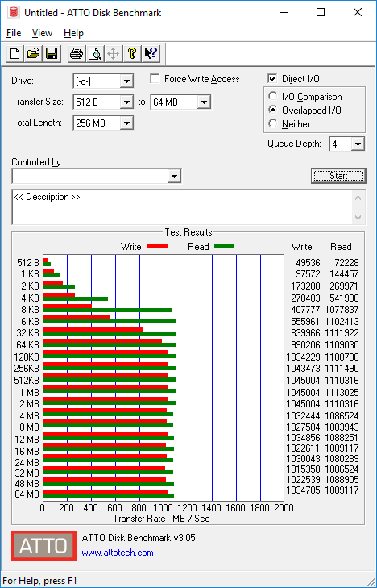Click the write value 1034785
Viewport: 377px width, 588px height.
click(303, 490)
